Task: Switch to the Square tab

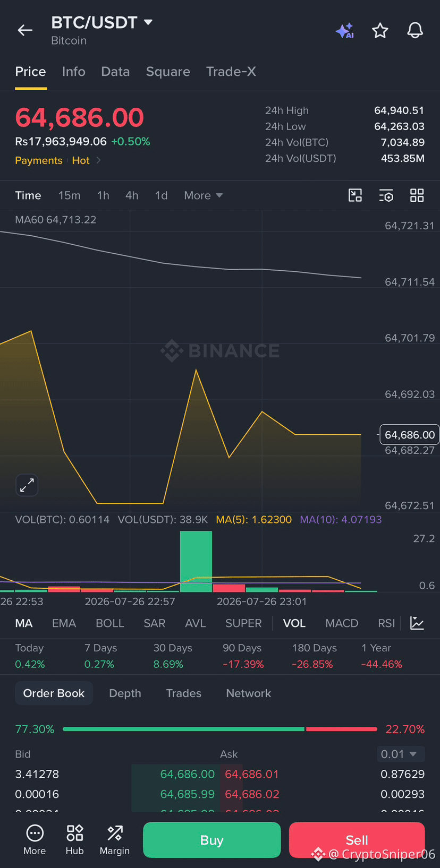Action: 168,72
